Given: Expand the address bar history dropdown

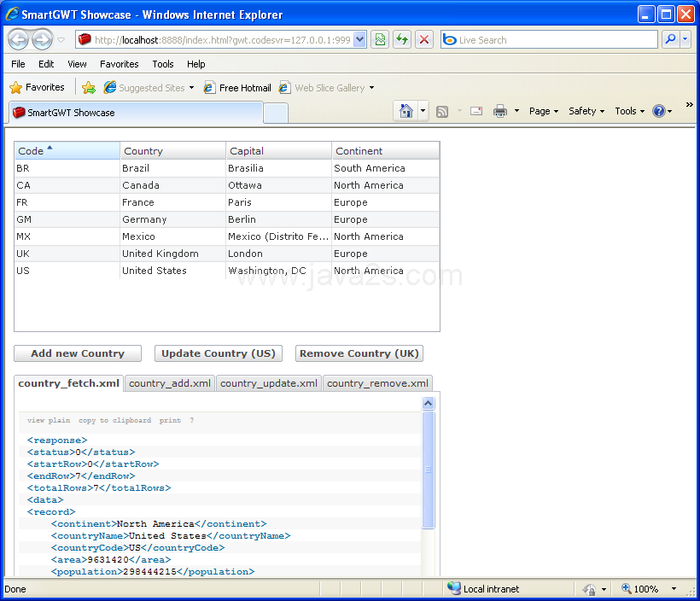Looking at the screenshot, I should [x=360, y=40].
